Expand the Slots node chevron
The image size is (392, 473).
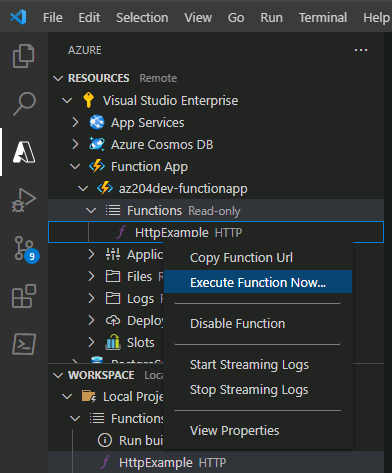[91, 342]
